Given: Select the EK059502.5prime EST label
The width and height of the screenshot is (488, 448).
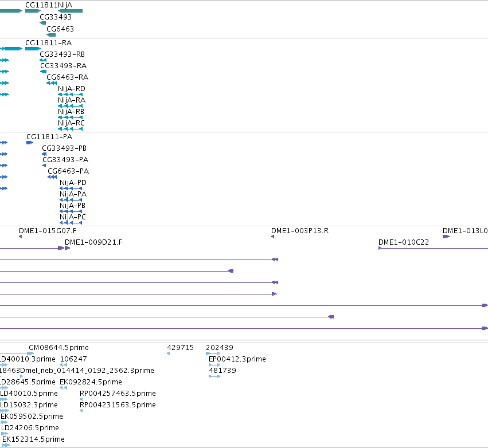Looking at the screenshot, I should pos(32,416).
